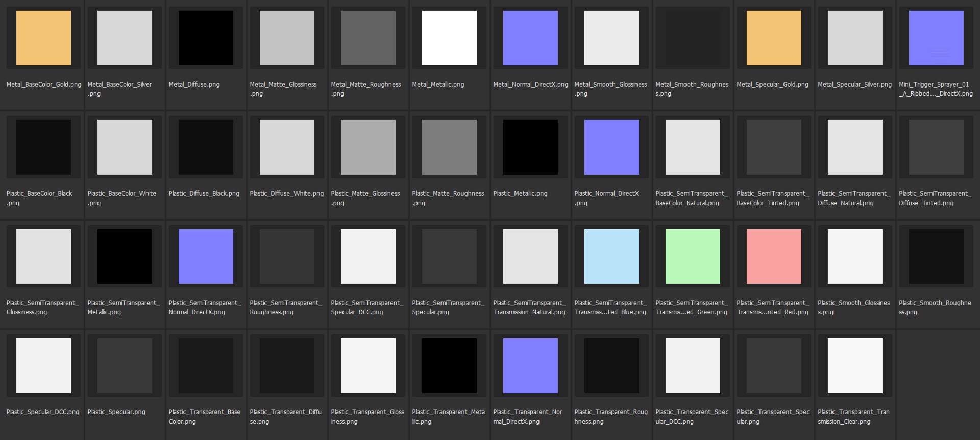Select the Plastic_Normal_DirectX.png thumbnail
Screen dimensions: 980x440
611,147
